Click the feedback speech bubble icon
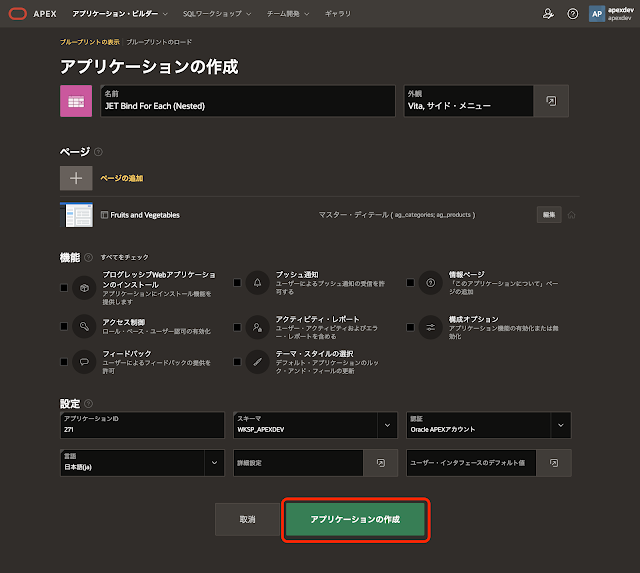Viewport: 640px width, 573px height. [x=84, y=362]
